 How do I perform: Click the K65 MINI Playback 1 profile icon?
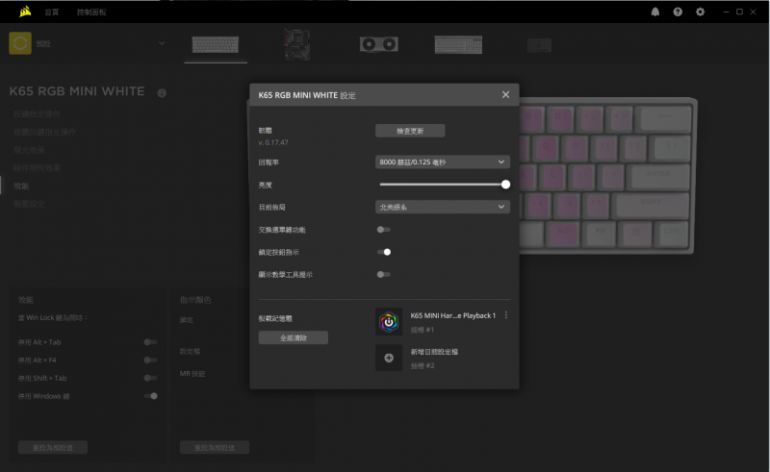tap(389, 322)
